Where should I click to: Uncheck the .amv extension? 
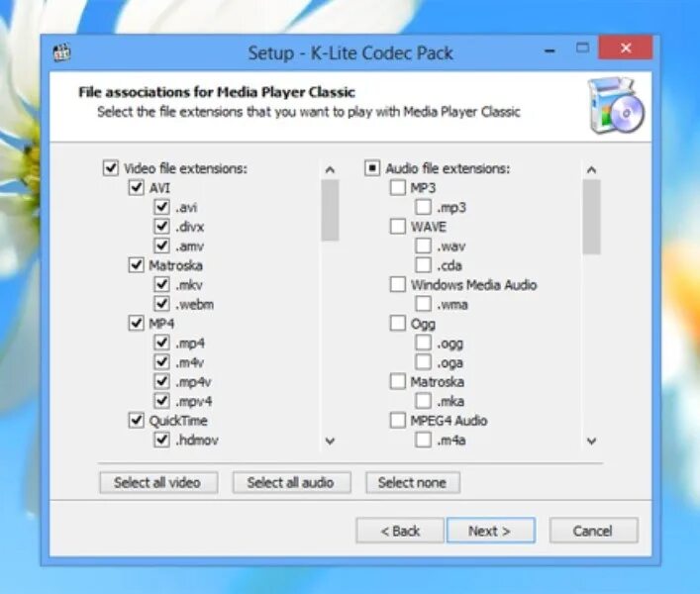coord(161,246)
